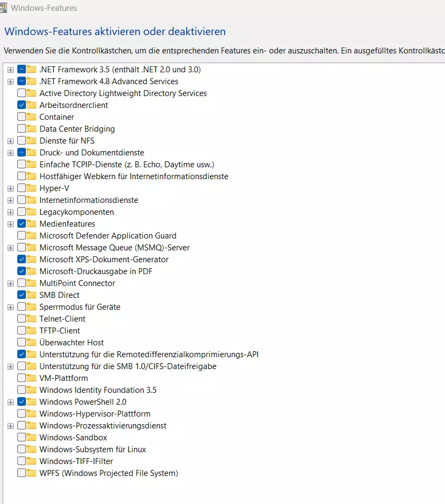The width and height of the screenshot is (445, 504).
Task: Expand Microsoft Message Queue (MSMQ)-Server node
Action: click(x=10, y=248)
